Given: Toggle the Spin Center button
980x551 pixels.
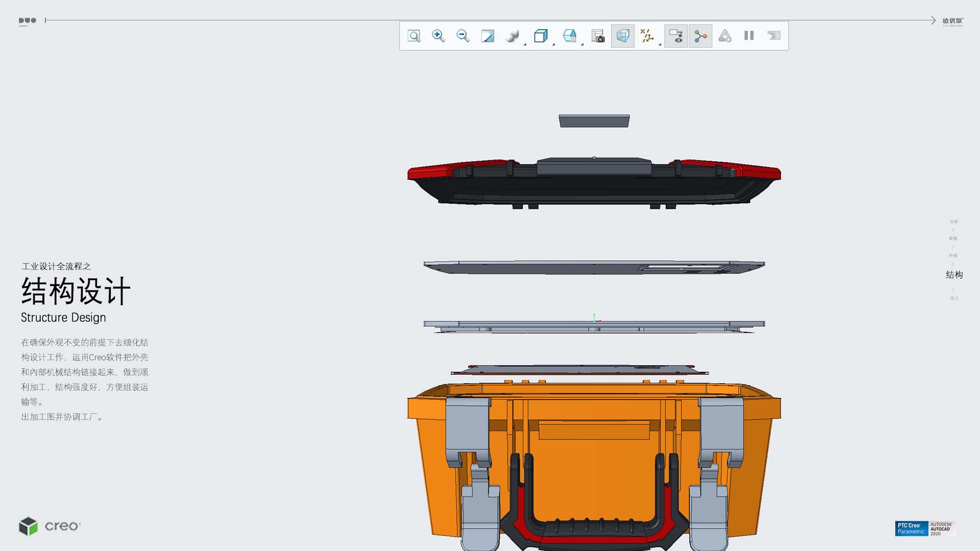Looking at the screenshot, I should [x=700, y=36].
